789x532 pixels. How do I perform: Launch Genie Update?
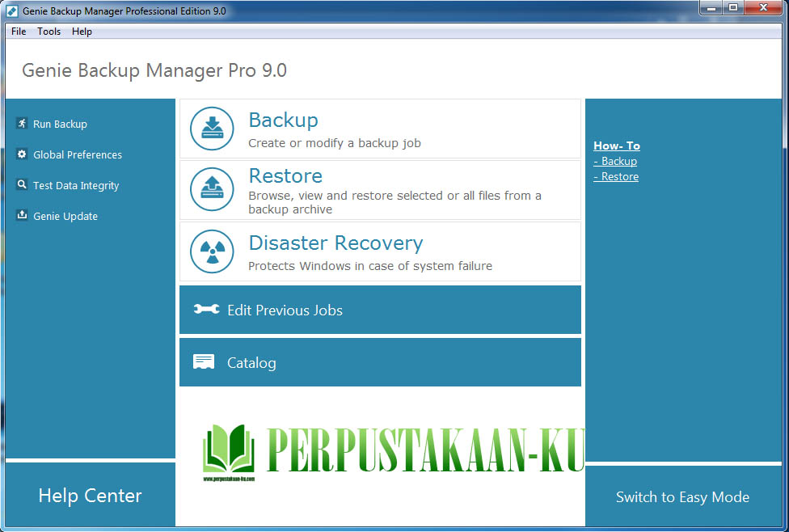pos(65,217)
